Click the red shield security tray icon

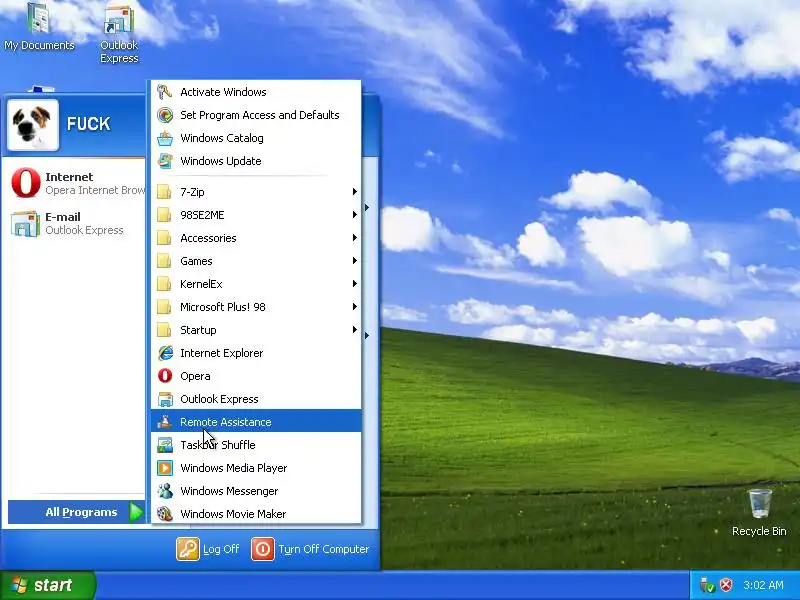(726, 585)
